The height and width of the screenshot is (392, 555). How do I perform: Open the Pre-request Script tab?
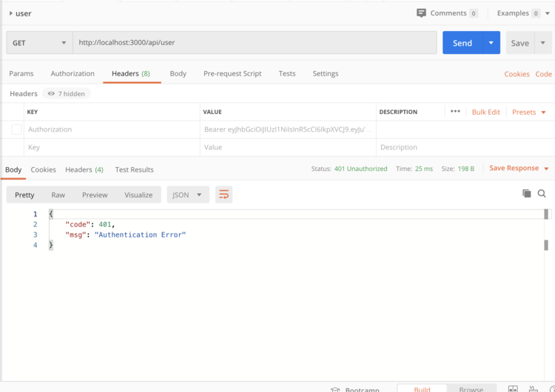(232, 73)
